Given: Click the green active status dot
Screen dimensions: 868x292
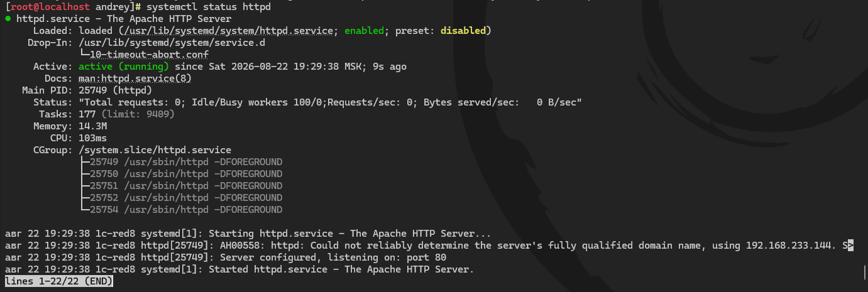Looking at the screenshot, I should (8, 19).
